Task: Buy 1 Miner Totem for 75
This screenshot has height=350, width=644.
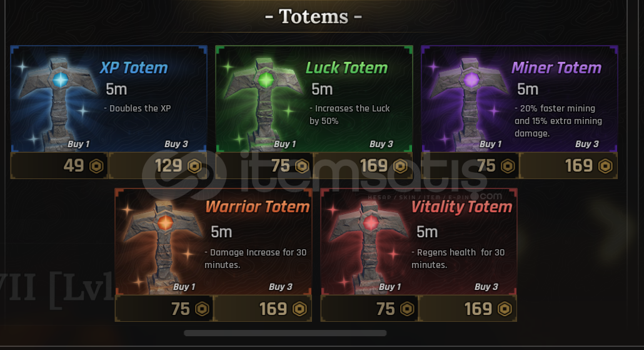Action: [x=470, y=166]
